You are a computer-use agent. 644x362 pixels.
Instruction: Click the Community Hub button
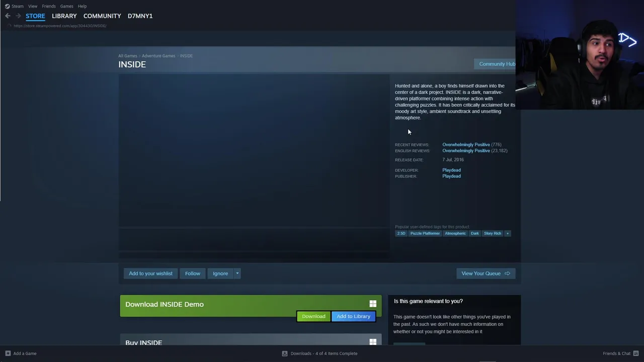click(495, 64)
